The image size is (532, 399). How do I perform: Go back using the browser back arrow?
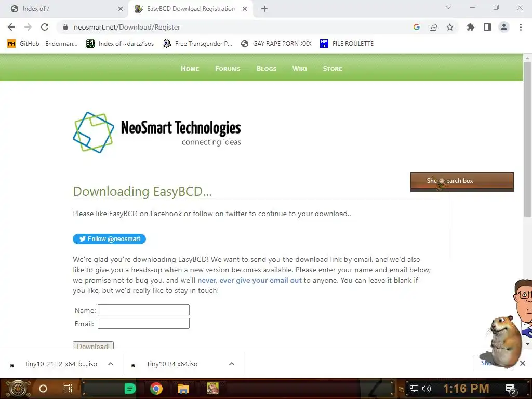11,27
